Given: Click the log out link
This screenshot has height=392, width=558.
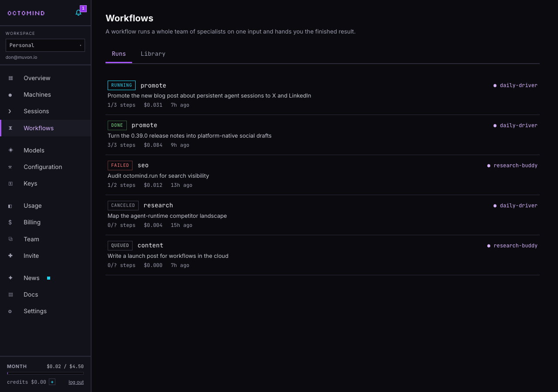Looking at the screenshot, I should pos(76,382).
